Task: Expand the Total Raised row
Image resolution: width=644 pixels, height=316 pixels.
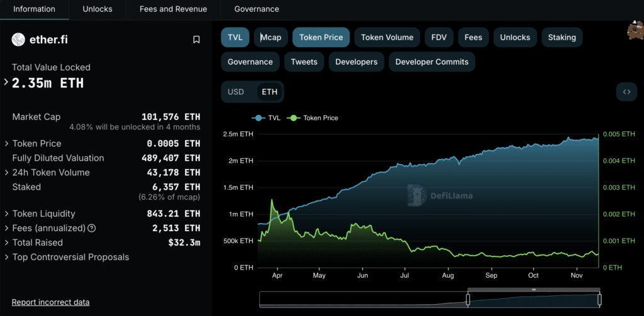Action: tap(6, 242)
